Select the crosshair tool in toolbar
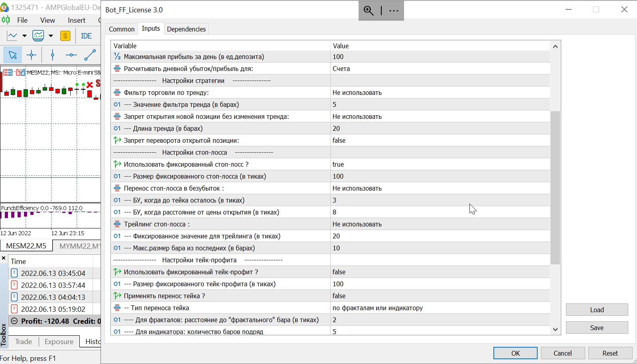The width and height of the screenshot is (637, 364). 31,55
